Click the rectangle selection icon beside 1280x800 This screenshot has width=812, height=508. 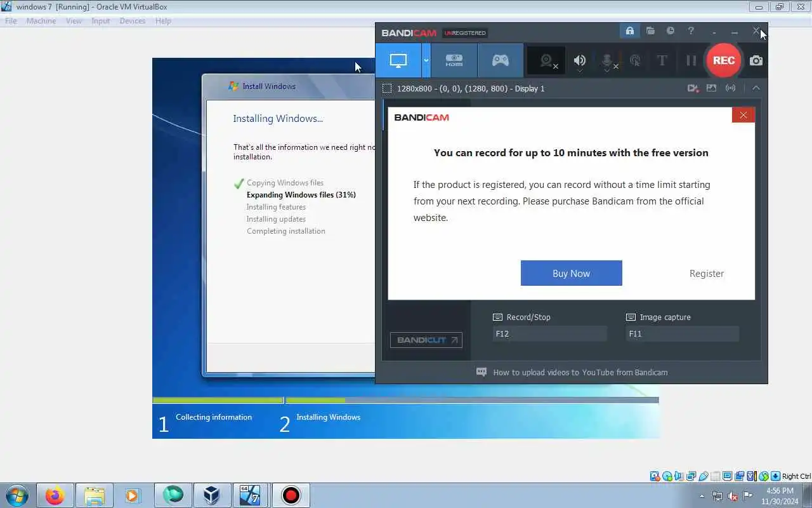click(x=387, y=88)
